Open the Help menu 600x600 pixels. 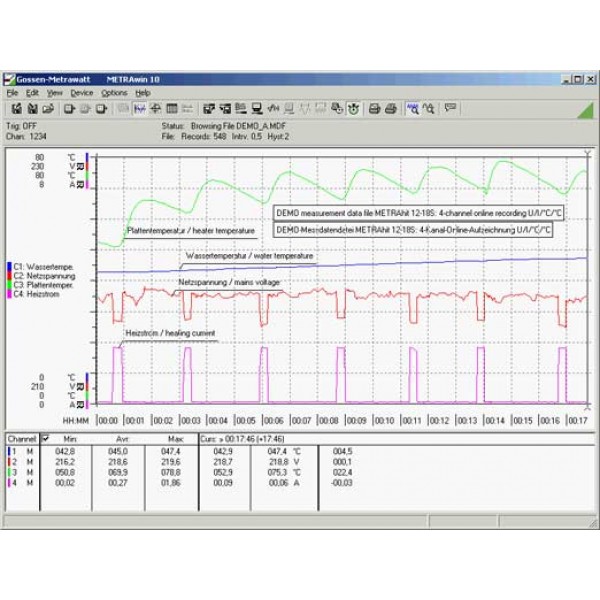point(143,92)
